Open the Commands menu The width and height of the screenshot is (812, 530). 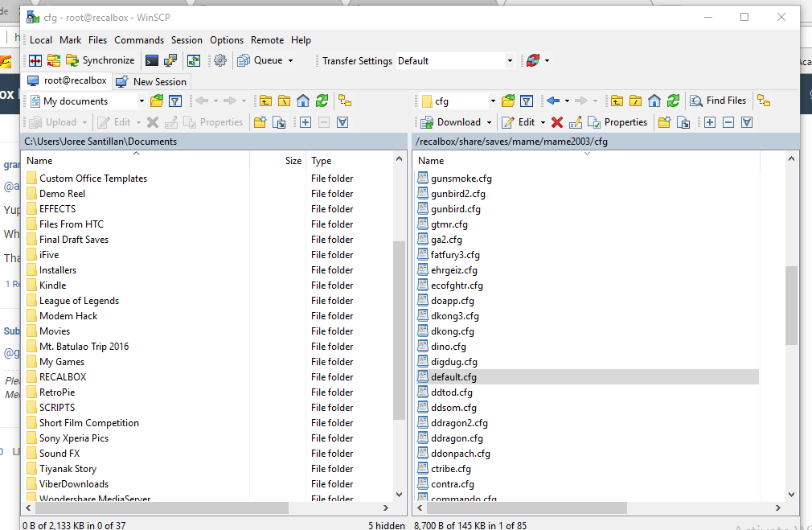click(x=139, y=40)
